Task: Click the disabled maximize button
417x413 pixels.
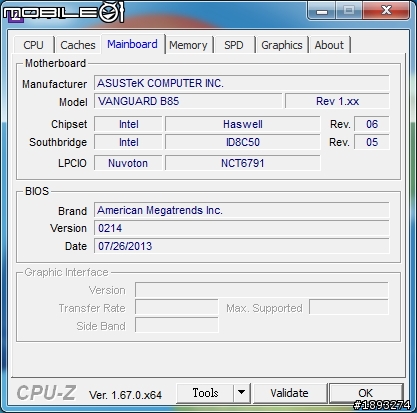Action: coord(349,11)
